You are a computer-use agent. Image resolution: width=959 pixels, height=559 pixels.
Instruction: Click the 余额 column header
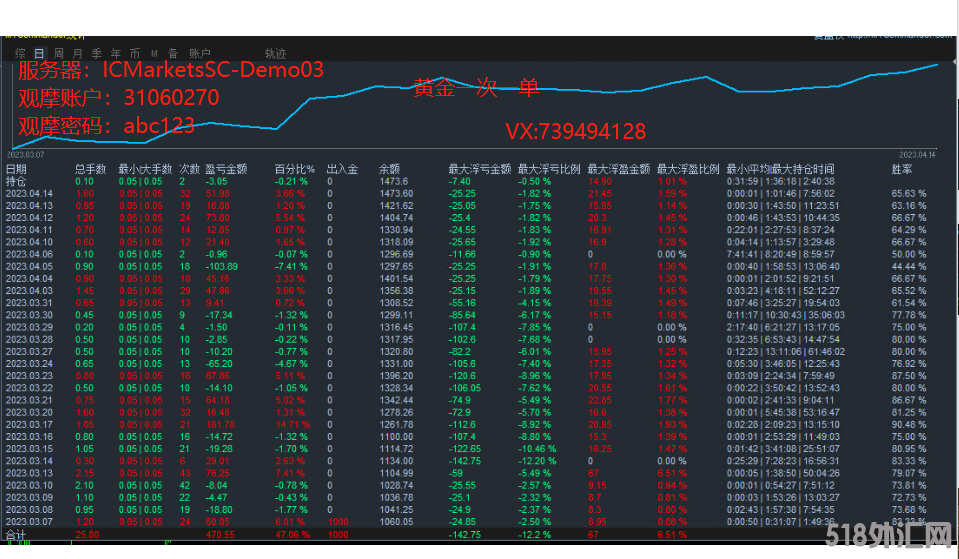(x=389, y=169)
